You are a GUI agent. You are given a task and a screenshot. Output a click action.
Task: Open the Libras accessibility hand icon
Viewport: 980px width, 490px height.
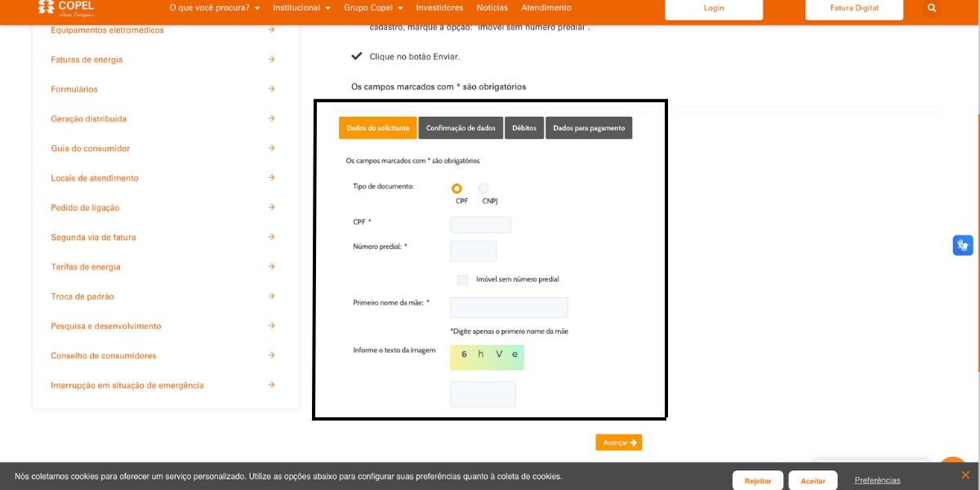pyautogui.click(x=963, y=245)
